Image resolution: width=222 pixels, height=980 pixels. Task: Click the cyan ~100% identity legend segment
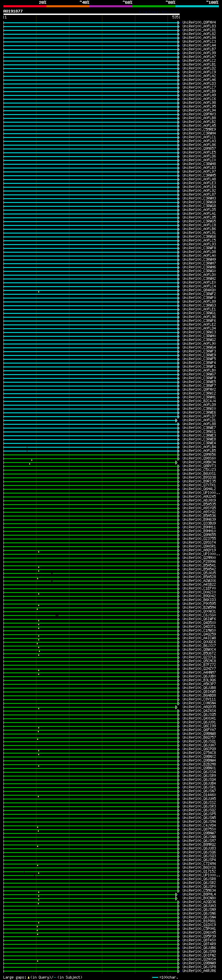pyautogui.click(x=197, y=6)
